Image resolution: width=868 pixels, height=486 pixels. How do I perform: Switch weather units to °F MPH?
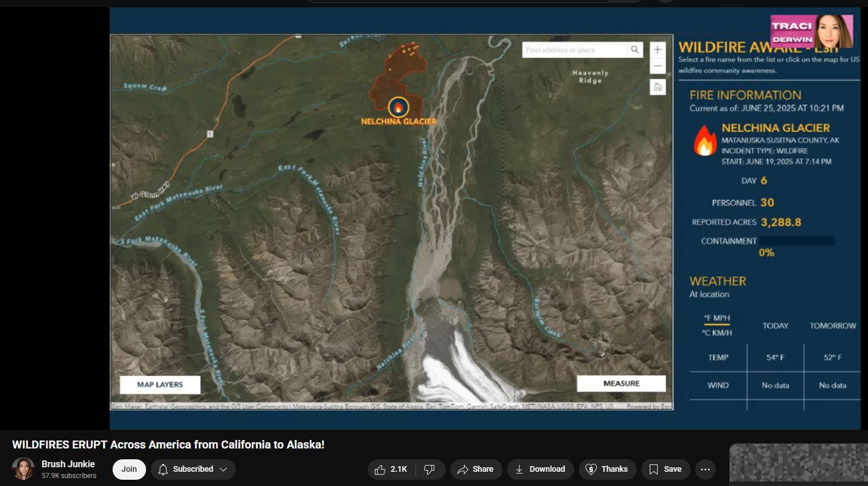click(x=717, y=318)
